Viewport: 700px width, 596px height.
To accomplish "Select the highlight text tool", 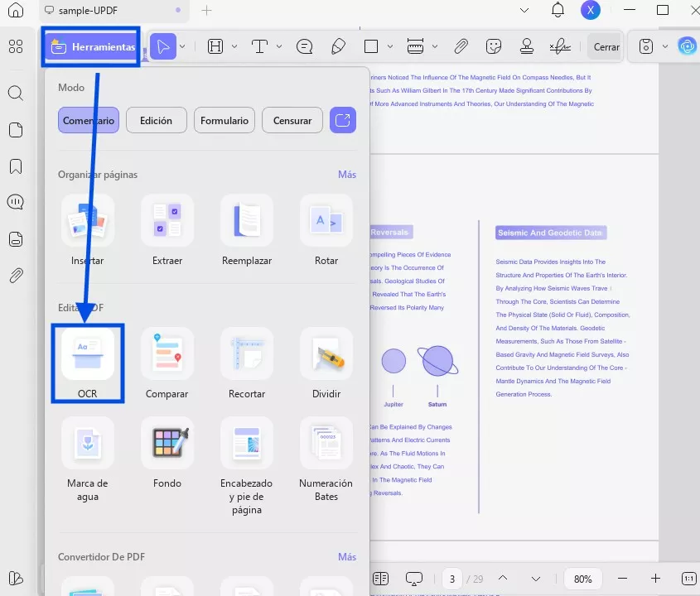I will click(x=215, y=46).
